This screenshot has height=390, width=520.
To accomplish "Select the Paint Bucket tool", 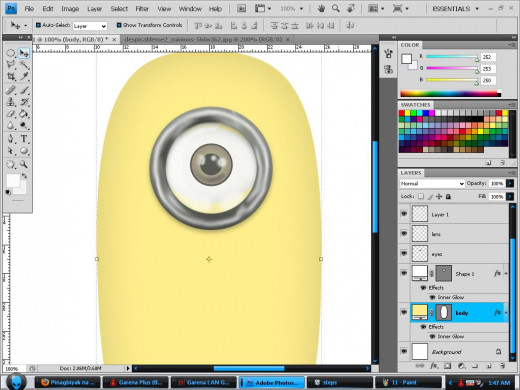I will pos(24,114).
